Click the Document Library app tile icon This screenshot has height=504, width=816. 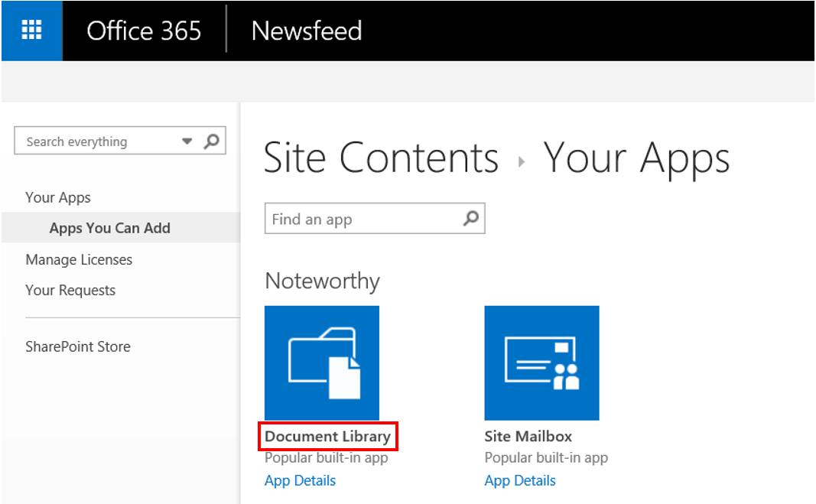322,363
